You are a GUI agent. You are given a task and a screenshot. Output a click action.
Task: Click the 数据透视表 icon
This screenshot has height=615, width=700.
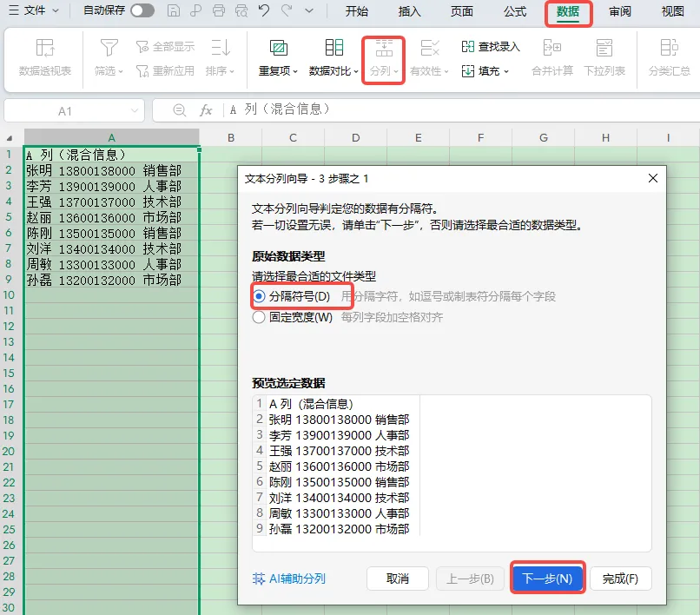(x=45, y=48)
